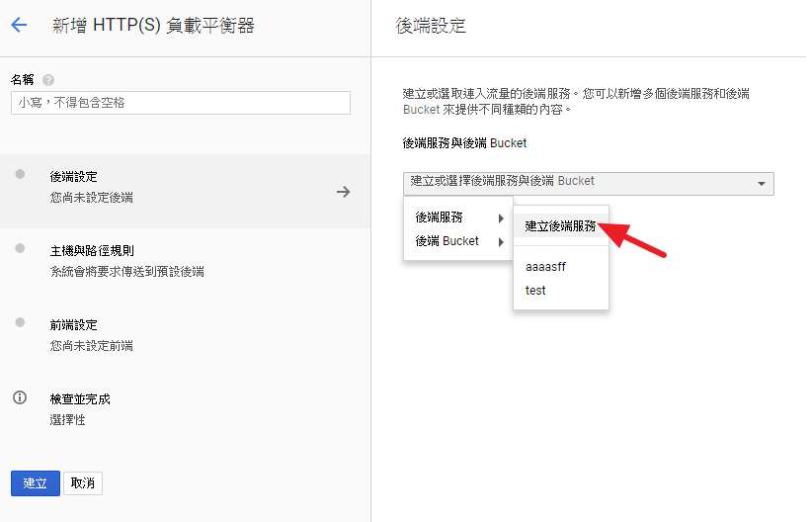This screenshot has height=522, width=812.
Task: Choose the aaaasff backend service
Action: (545, 267)
